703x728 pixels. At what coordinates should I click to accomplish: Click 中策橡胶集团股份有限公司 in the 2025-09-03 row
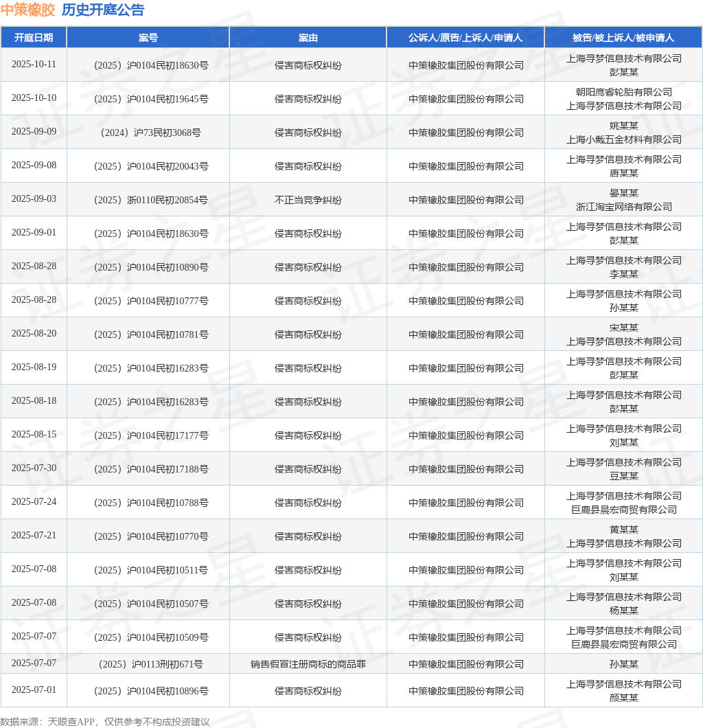466,200
